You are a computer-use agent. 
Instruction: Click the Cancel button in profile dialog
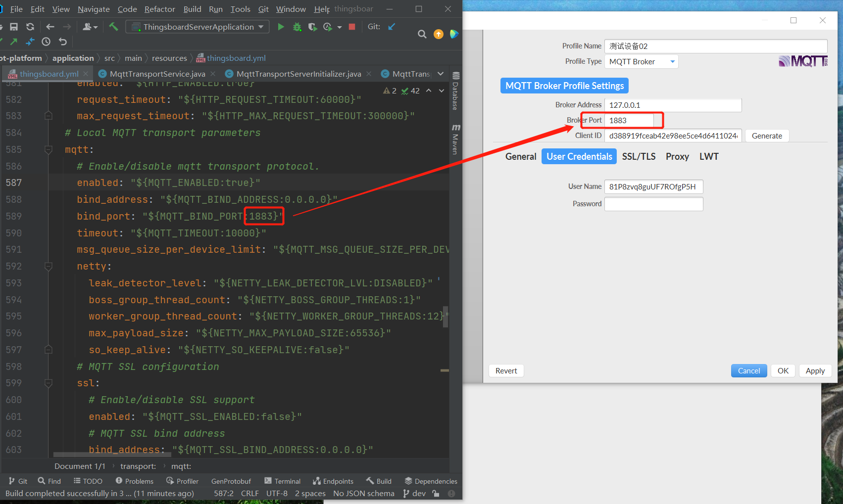pyautogui.click(x=749, y=370)
